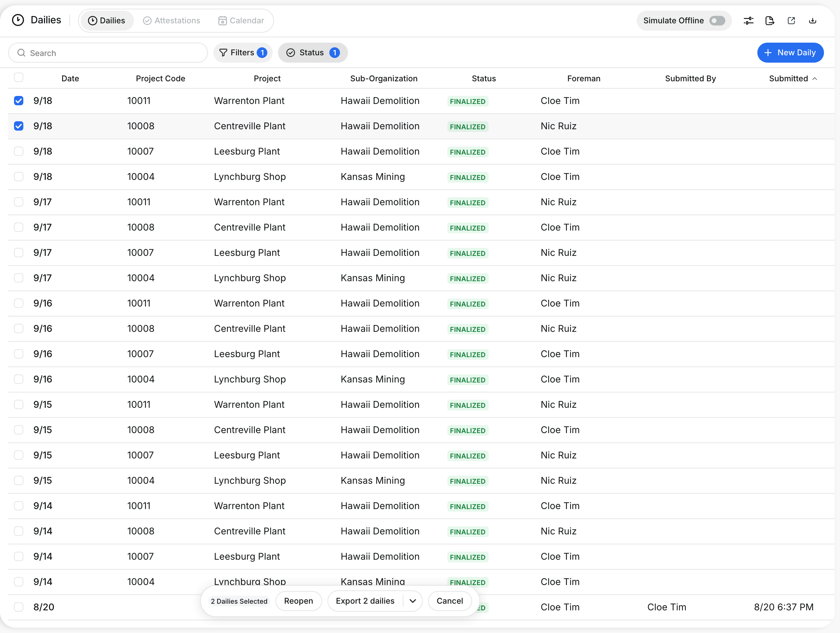Image resolution: width=840 pixels, height=633 pixels.
Task: Sort by the Foreman column header
Action: (x=584, y=79)
